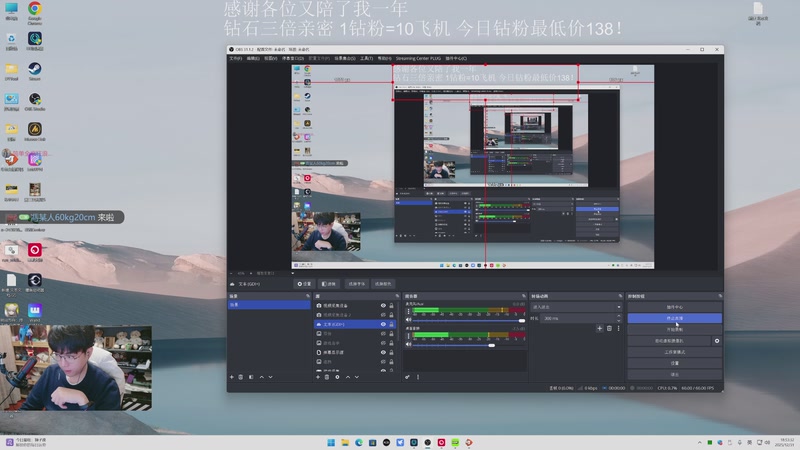The image size is (800, 450).
Task: Add a scene transition with the plus icon
Action: (599, 329)
